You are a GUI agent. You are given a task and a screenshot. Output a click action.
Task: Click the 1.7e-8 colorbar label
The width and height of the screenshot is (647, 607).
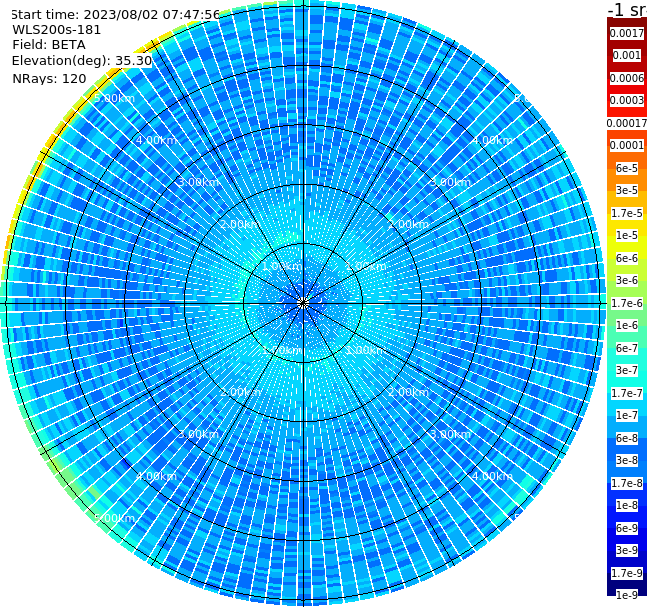pyautogui.click(x=627, y=483)
